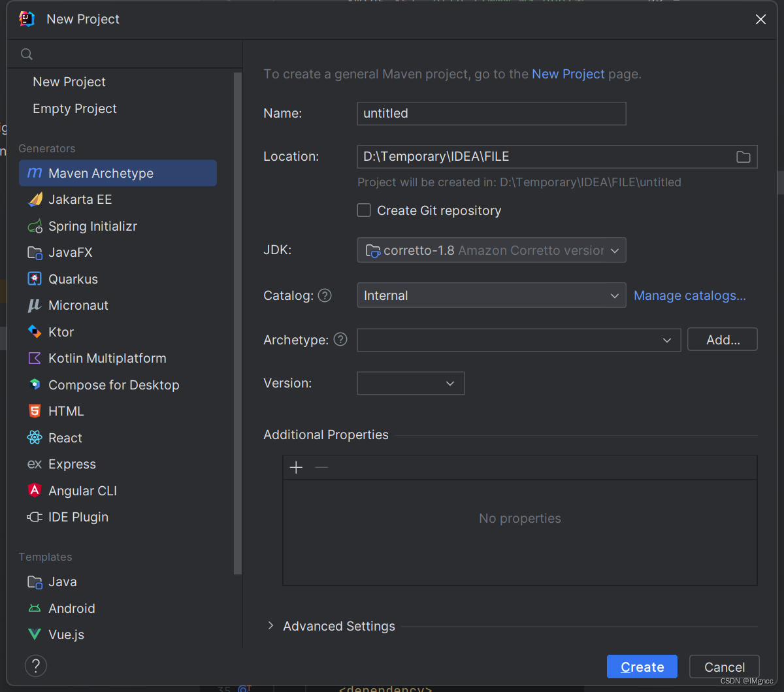Add a property with plus icon
Screen dimensions: 784x692
tap(296, 467)
